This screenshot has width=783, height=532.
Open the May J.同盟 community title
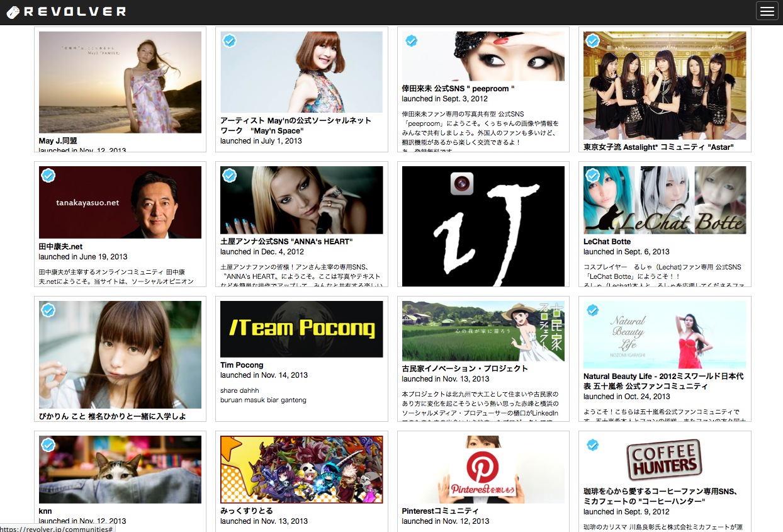point(58,141)
